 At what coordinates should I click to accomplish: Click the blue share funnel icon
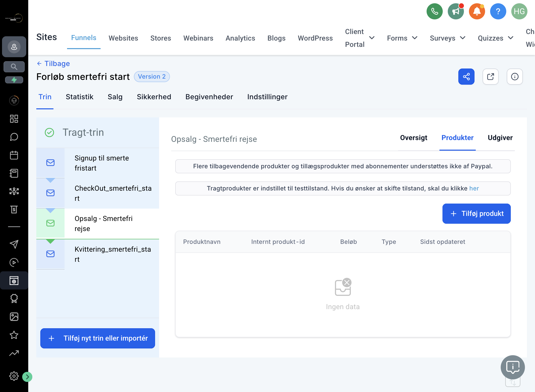[x=466, y=77]
